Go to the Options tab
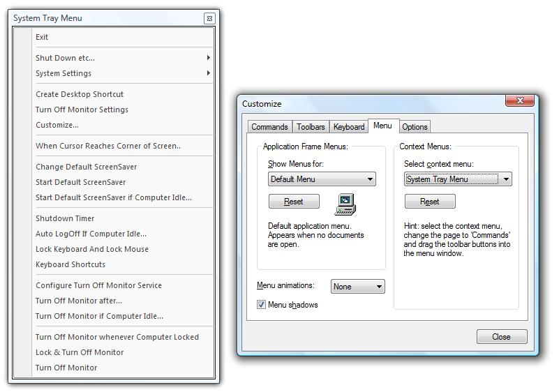Viewport: 559px width, 392px height. (415, 127)
